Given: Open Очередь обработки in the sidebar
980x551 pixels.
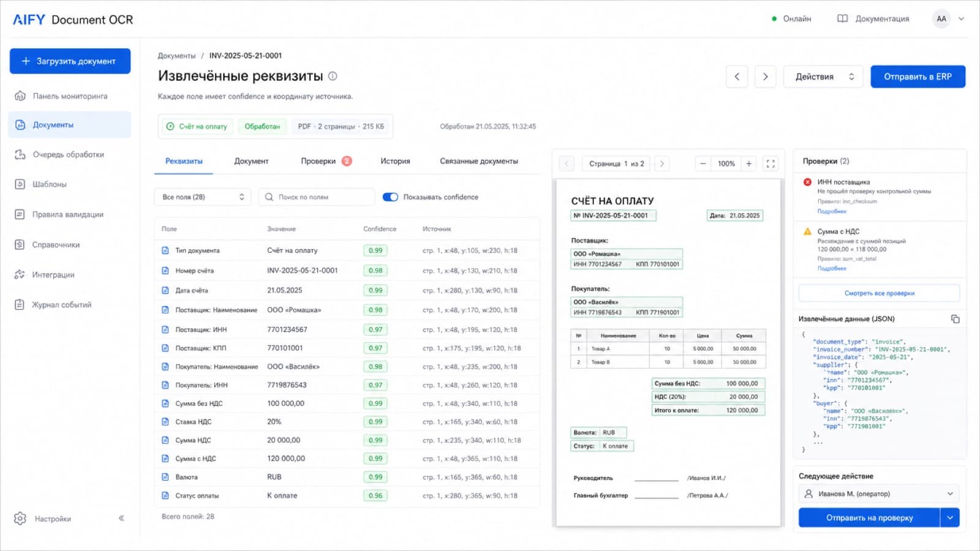Looking at the screenshot, I should (70, 154).
